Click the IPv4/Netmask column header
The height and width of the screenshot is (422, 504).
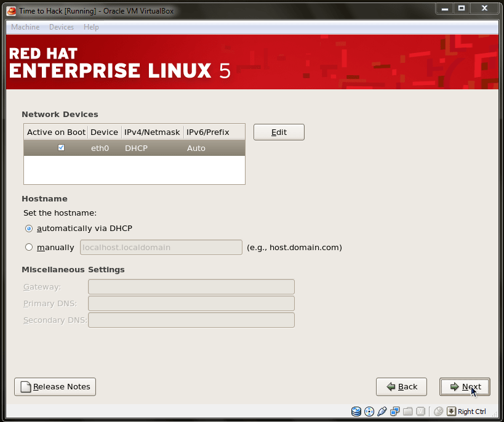click(153, 132)
